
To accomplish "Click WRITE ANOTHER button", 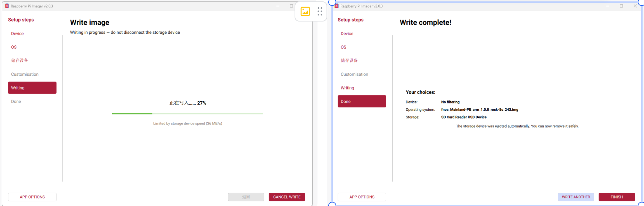I will point(576,197).
